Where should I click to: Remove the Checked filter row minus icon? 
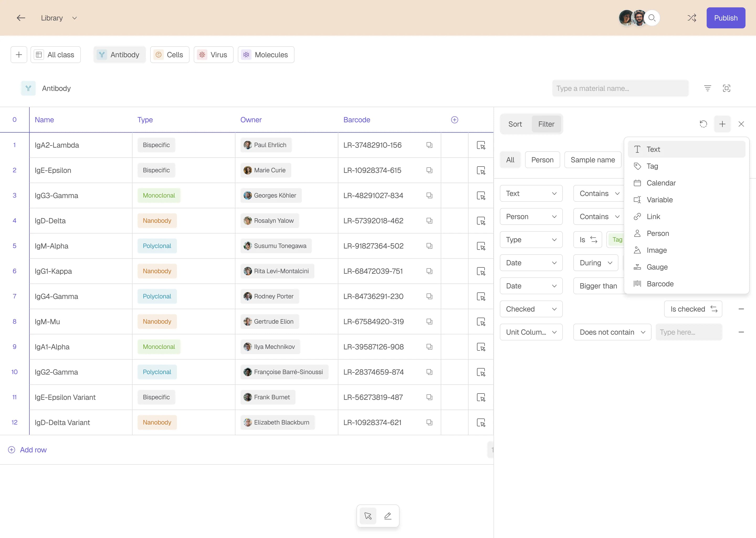point(741,309)
